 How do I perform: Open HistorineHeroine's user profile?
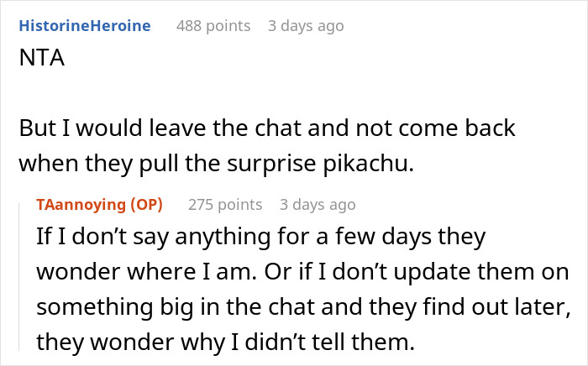[x=84, y=26]
